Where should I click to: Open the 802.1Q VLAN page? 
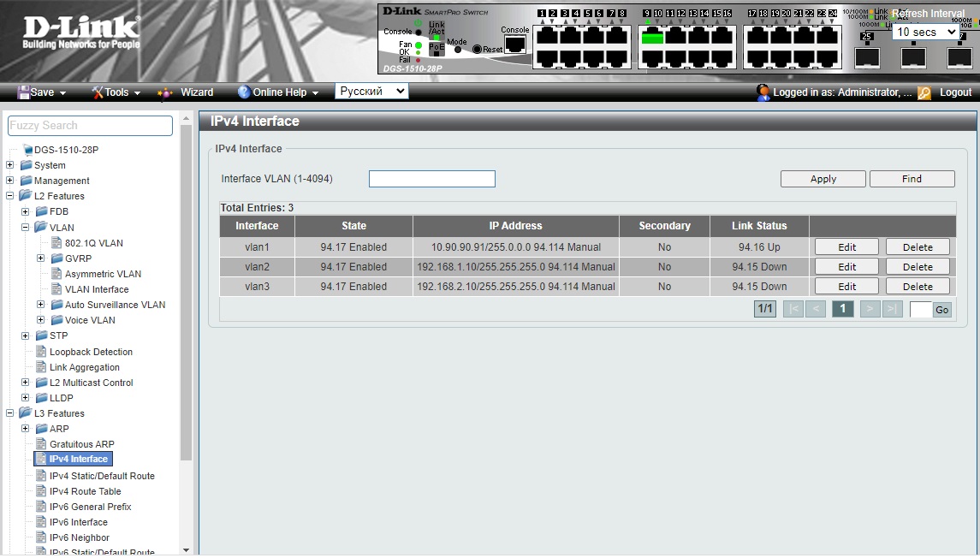[x=93, y=243]
